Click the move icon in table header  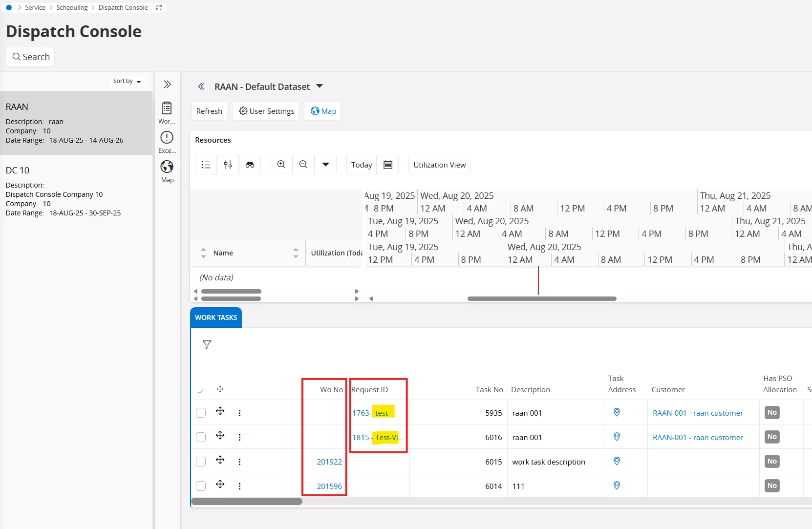[220, 389]
